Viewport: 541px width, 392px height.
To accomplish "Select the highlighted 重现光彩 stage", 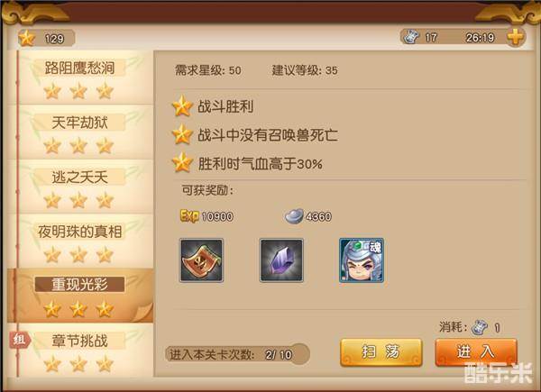I will (80, 296).
